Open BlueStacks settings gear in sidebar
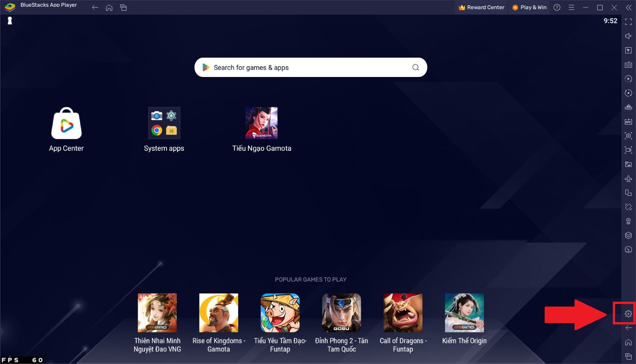The image size is (636, 364). pyautogui.click(x=628, y=314)
